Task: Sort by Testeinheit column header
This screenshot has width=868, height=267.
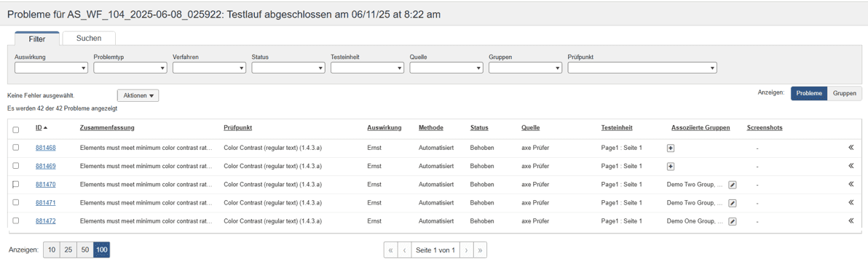Action: [617, 128]
